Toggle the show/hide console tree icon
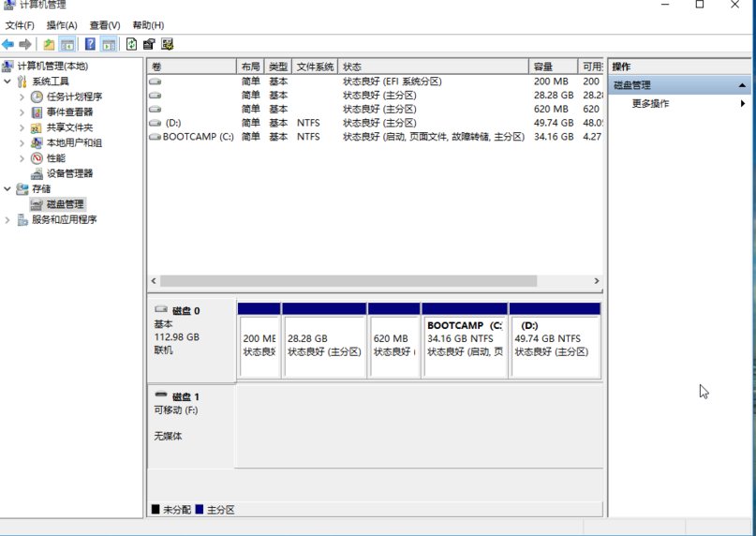This screenshot has height=536, width=756. (x=67, y=44)
